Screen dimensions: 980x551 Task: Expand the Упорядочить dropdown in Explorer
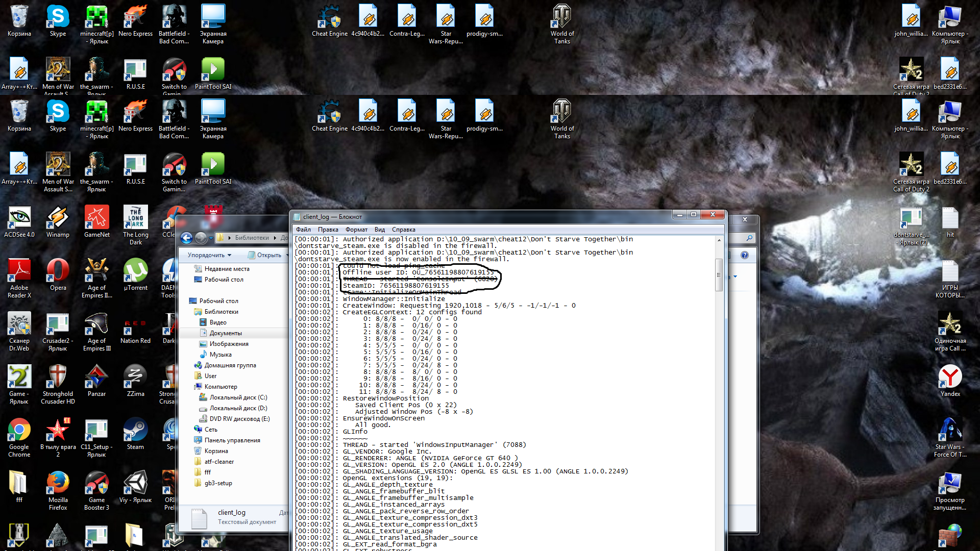click(209, 255)
